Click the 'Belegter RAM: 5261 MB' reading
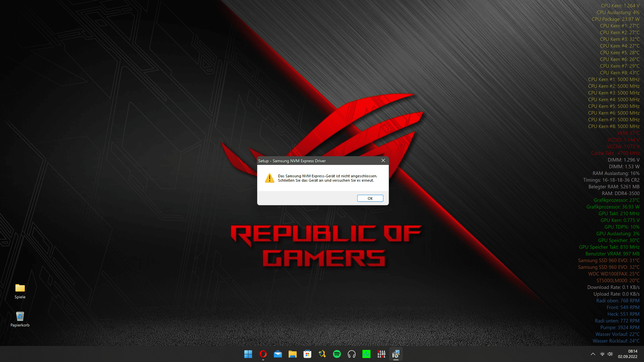644x362 pixels. click(x=614, y=187)
